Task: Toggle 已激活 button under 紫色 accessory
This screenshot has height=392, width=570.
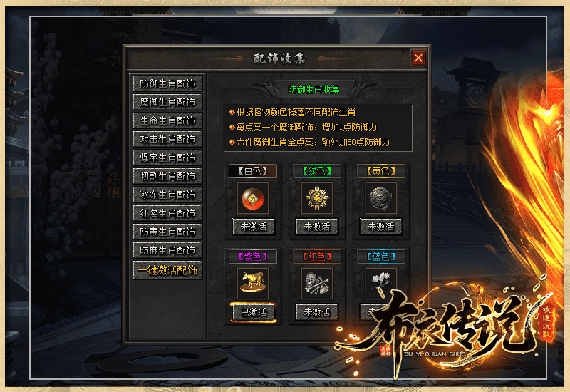Action: click(253, 312)
